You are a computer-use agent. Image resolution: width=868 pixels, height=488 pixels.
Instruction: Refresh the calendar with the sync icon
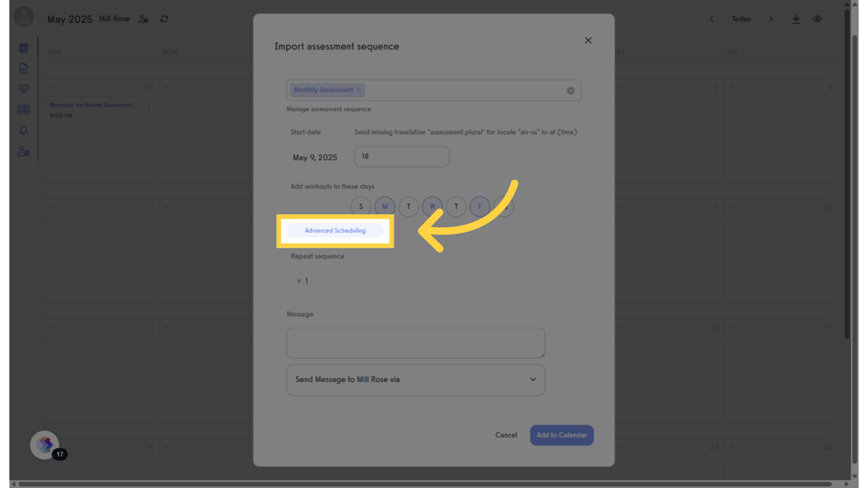pyautogui.click(x=164, y=19)
